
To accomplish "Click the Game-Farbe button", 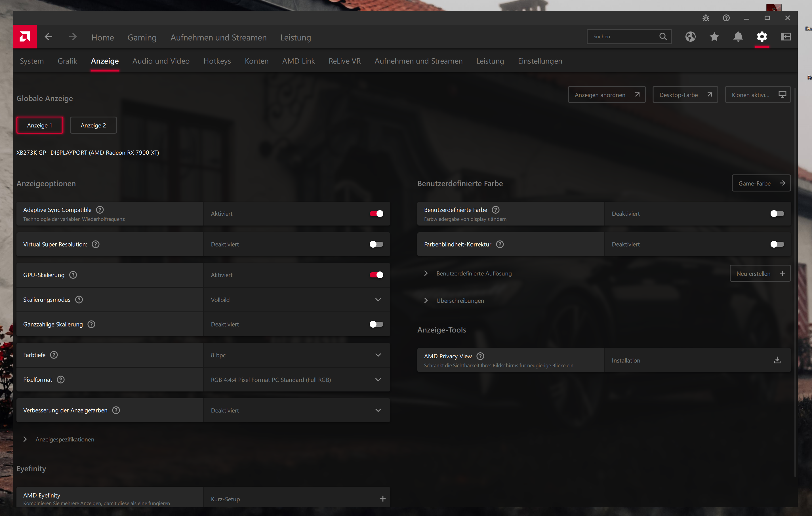I will [761, 183].
